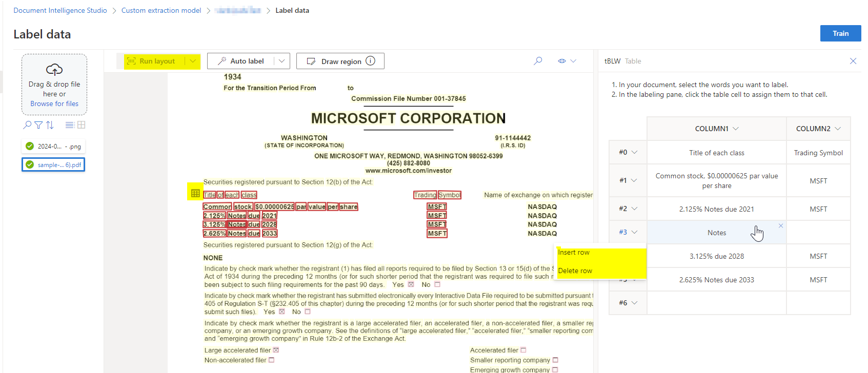The width and height of the screenshot is (868, 373).
Task: Open COLUMN2 header dropdown
Action: (x=838, y=129)
